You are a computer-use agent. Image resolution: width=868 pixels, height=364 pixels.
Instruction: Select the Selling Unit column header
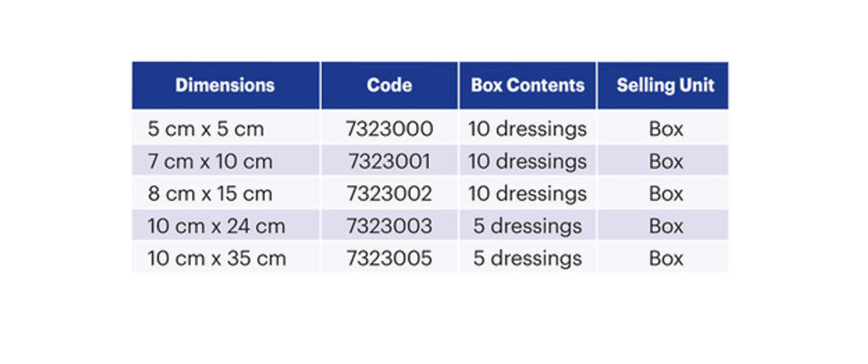(665, 85)
